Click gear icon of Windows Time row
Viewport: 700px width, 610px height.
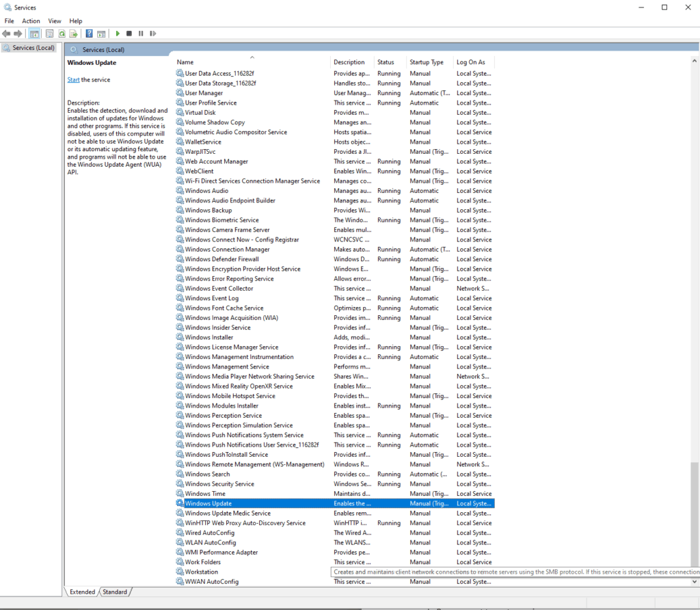tap(180, 494)
